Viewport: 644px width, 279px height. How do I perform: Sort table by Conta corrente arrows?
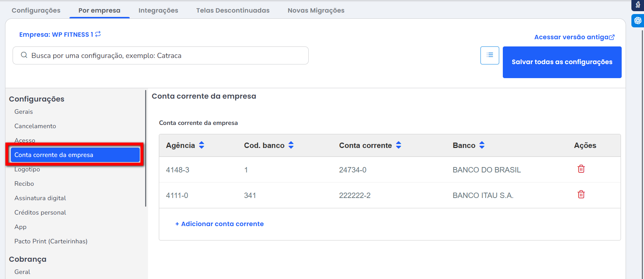tap(398, 145)
